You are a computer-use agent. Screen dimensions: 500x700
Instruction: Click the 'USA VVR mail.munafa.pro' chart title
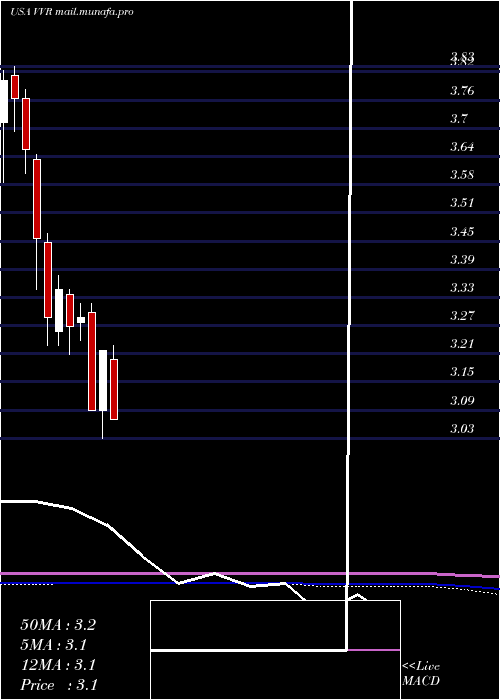click(71, 12)
